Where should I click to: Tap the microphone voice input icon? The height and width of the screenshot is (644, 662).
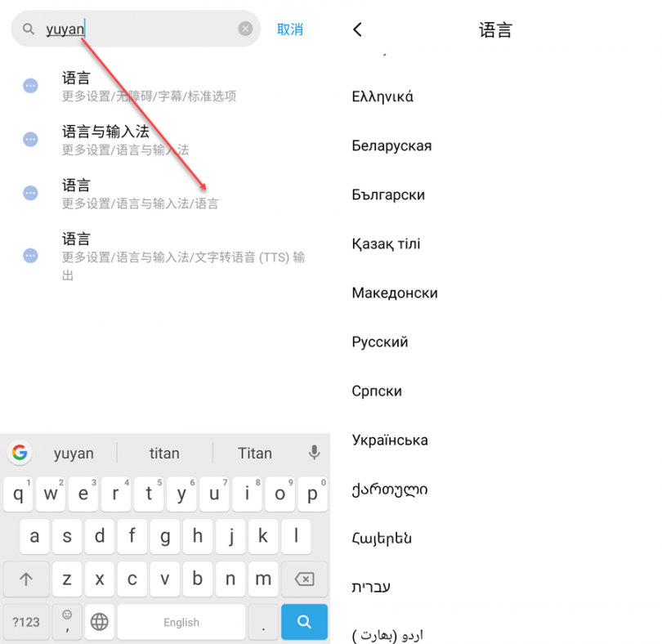click(314, 453)
